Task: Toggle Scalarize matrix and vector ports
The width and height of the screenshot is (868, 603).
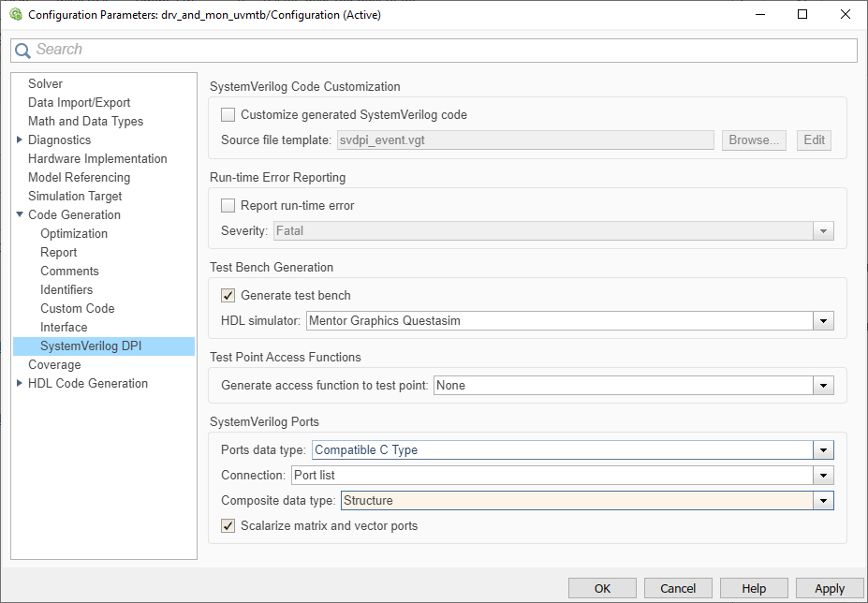Action: coord(228,525)
